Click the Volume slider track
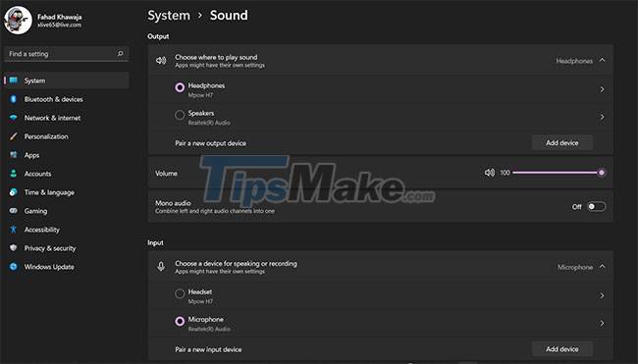This screenshot has width=638, height=364. [557, 173]
